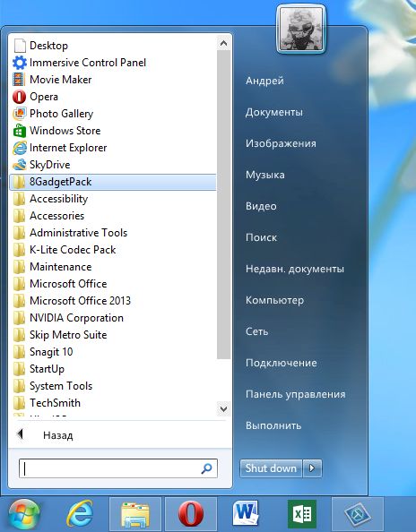Viewport: 416px width, 532px height.
Task: Click the programs list scroll-up arrow
Action: (x=223, y=43)
